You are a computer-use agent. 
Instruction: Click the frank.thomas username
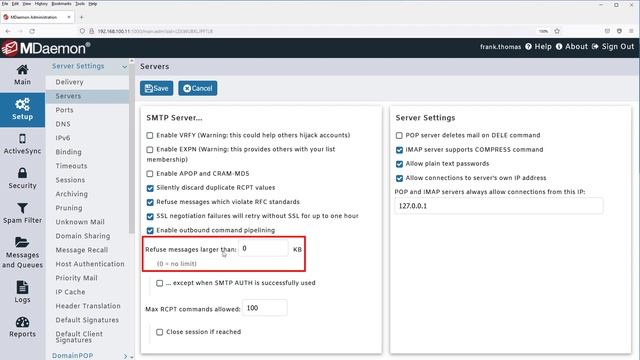500,47
